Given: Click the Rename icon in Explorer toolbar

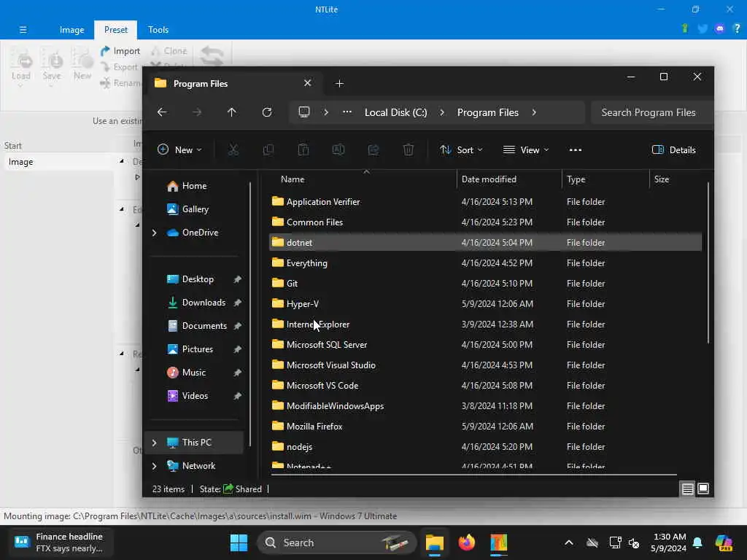Looking at the screenshot, I should 338,150.
